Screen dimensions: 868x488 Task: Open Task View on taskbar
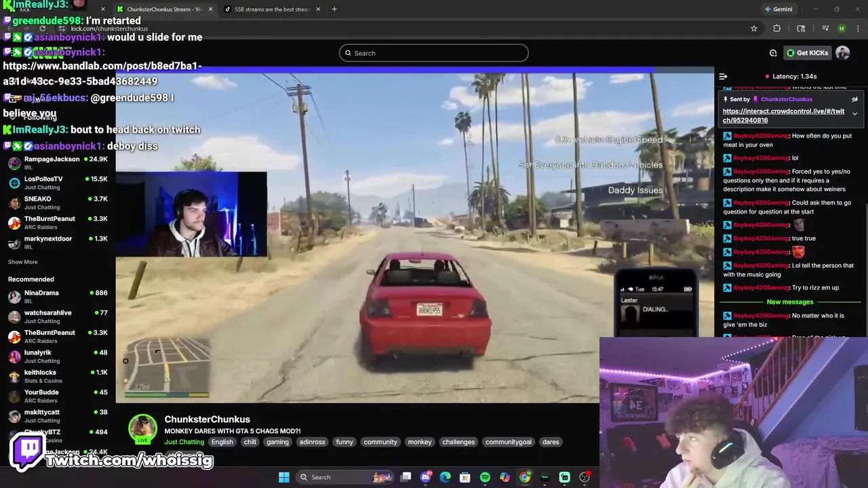[406, 477]
